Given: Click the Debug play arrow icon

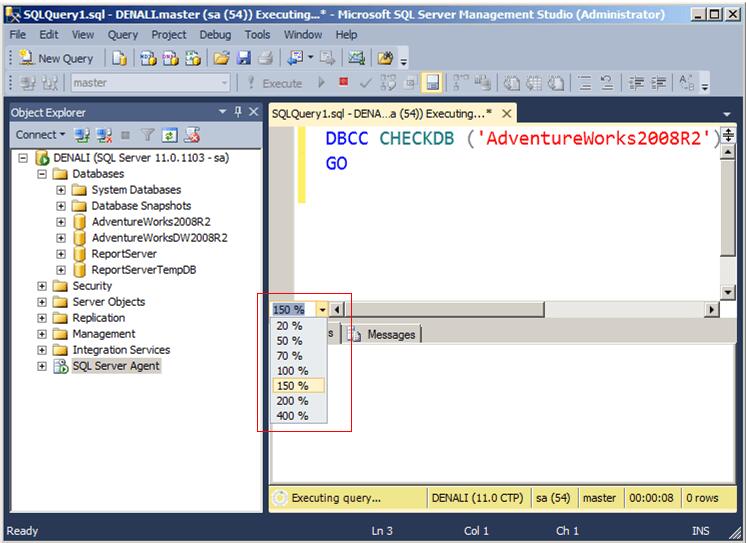Looking at the screenshot, I should tap(322, 83).
